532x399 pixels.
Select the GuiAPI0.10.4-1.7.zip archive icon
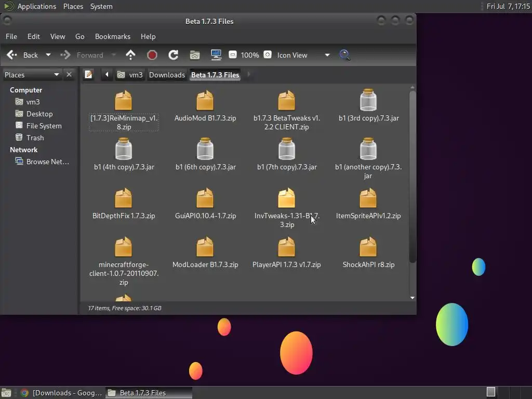[205, 198]
